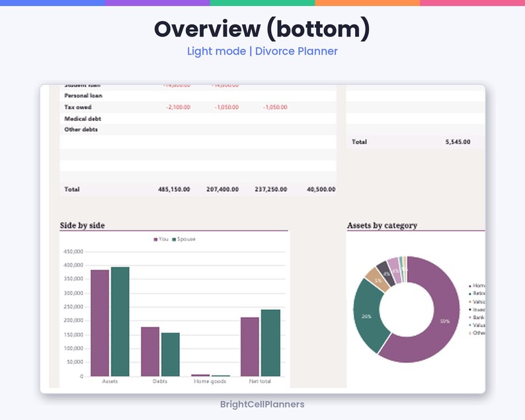Click the "Debts" axis category label
525x420 pixels.
[160, 381]
